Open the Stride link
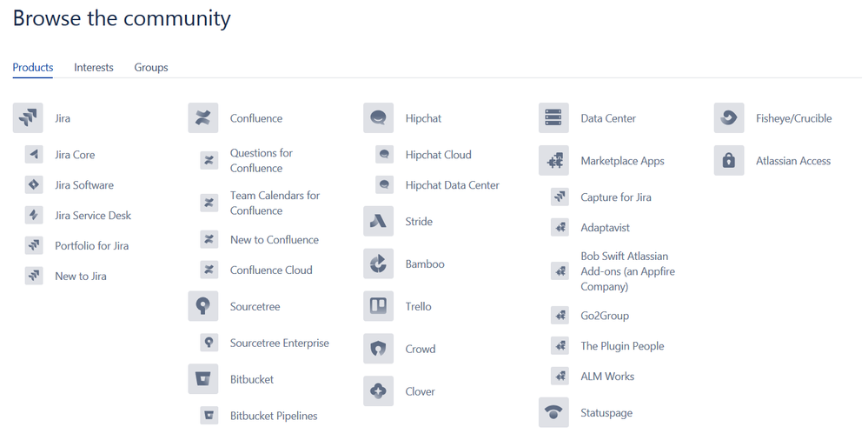The width and height of the screenshot is (868, 447). point(419,222)
